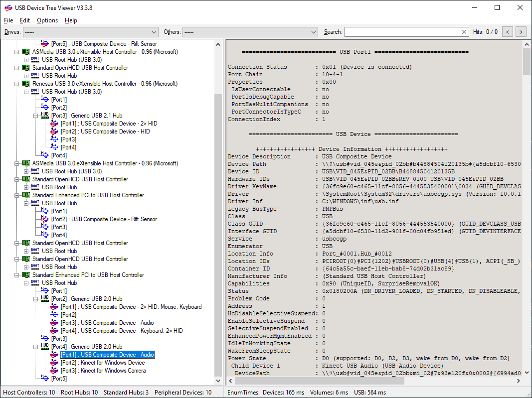Click the 'Device Description' line in details
532x398 pixels.
(x=310, y=156)
